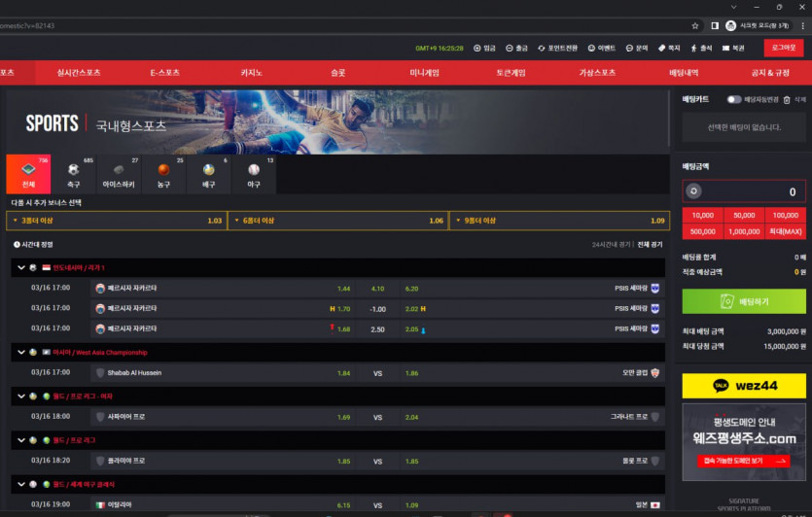Open the 출석 attendance check
The width and height of the screenshot is (812, 517).
[701, 49]
